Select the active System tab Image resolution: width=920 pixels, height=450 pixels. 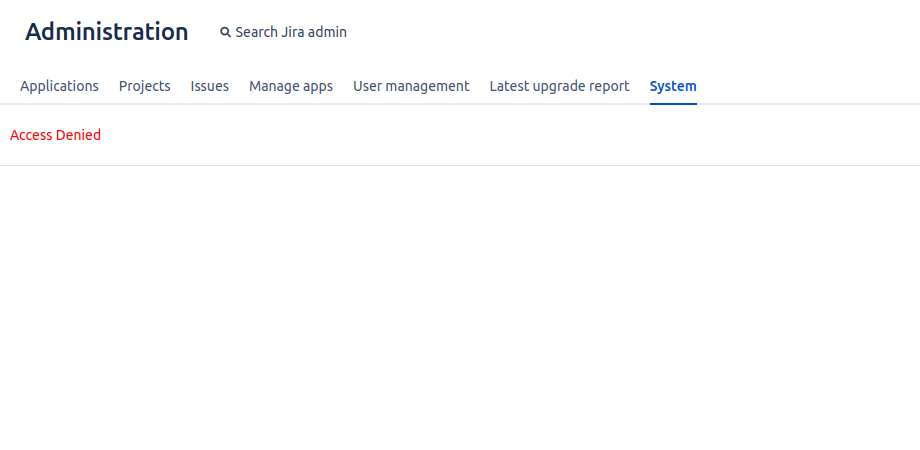(x=673, y=86)
